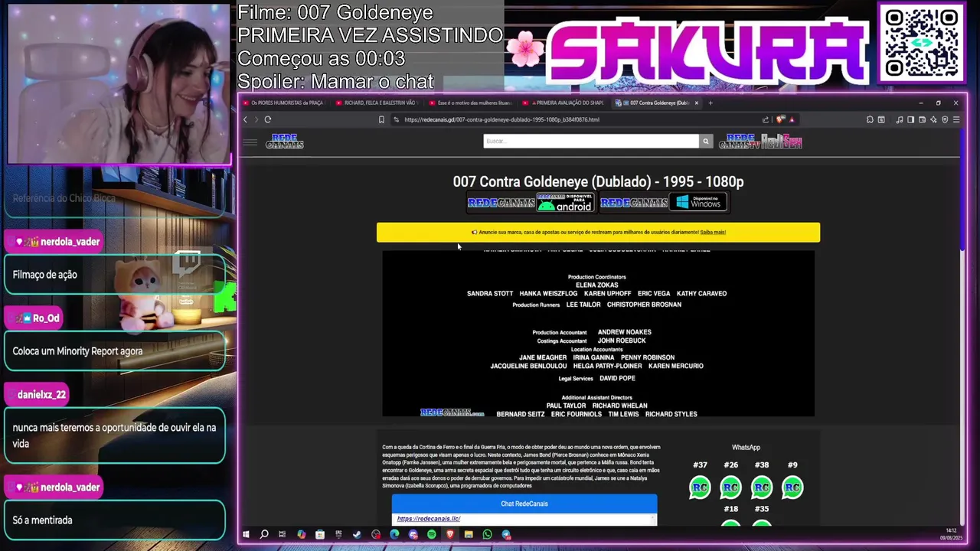The width and height of the screenshot is (980, 551).
Task: Open Discord from the taskbar
Action: tap(413, 534)
